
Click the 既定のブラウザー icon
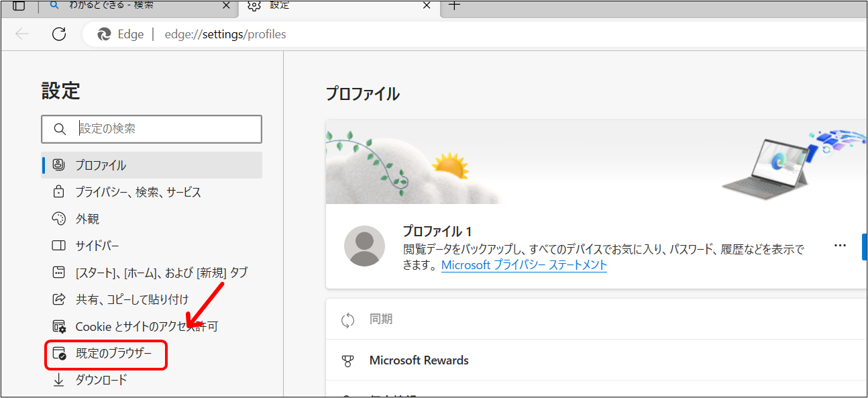pyautogui.click(x=59, y=354)
